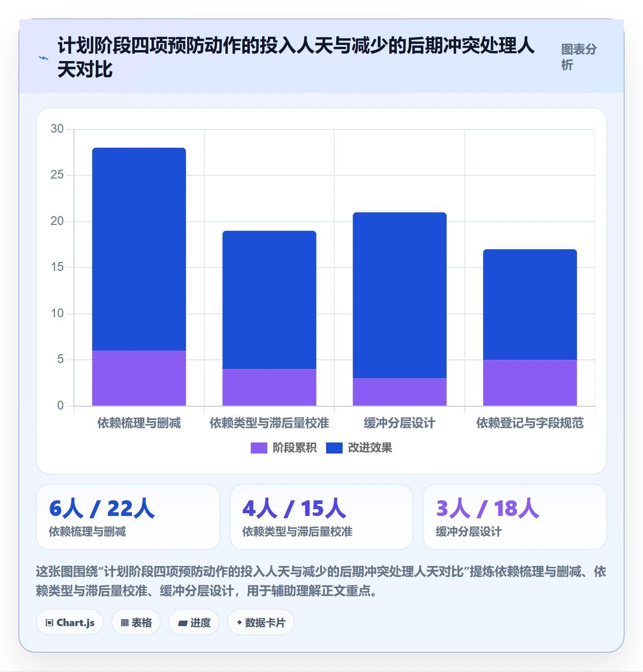Viewport: 643px width, 672px height.
Task: Click the purple bar segment for 依赖梳理与删减
Action: 139,378
